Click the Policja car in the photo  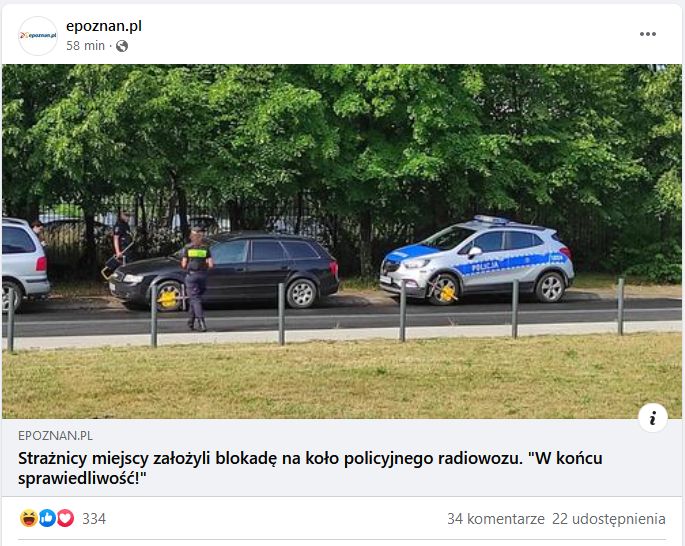coord(477,259)
